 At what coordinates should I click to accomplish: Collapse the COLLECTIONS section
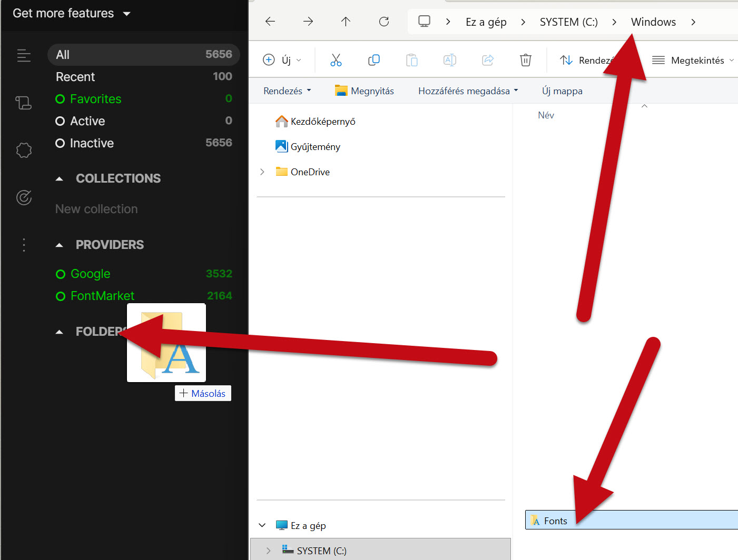tap(60, 179)
